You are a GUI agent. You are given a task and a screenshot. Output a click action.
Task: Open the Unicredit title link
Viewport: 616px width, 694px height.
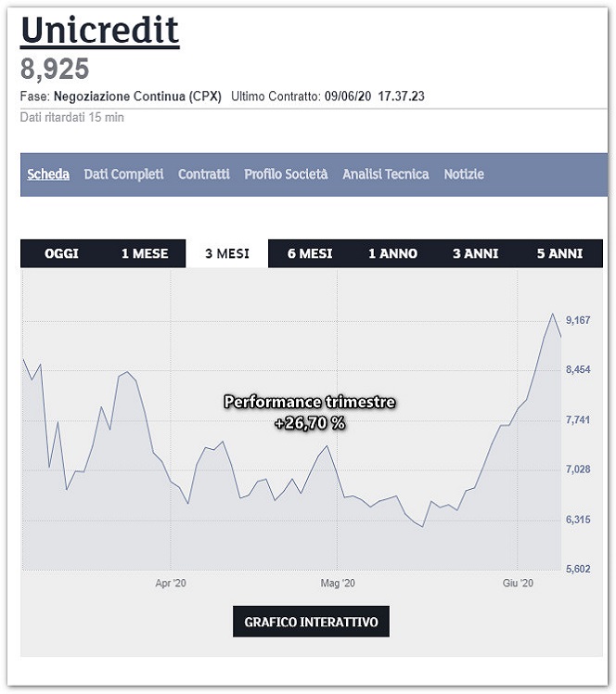tap(100, 31)
